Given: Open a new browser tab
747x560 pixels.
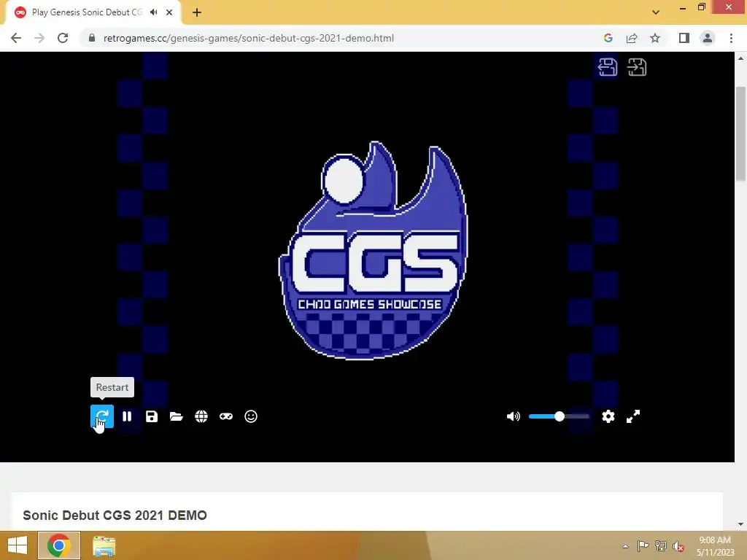Looking at the screenshot, I should click(197, 12).
